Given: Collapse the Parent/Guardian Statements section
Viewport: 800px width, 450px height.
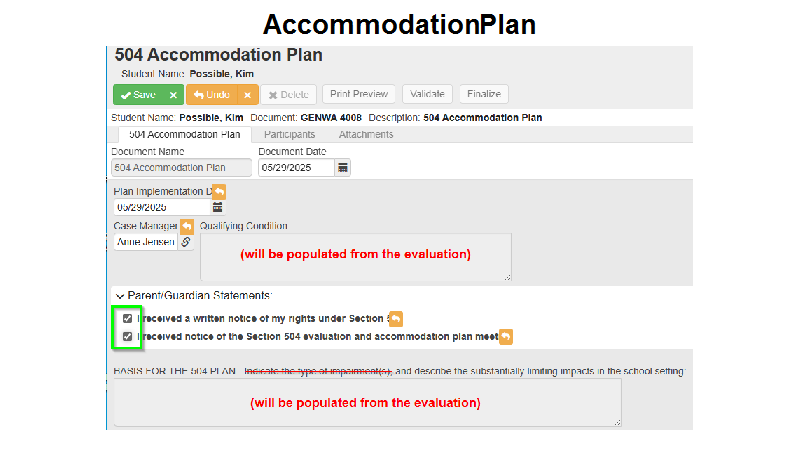Looking at the screenshot, I should 120,296.
